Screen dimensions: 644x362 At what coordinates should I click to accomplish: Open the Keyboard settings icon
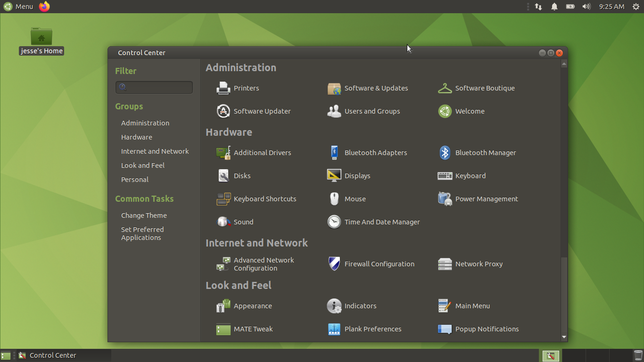(445, 176)
